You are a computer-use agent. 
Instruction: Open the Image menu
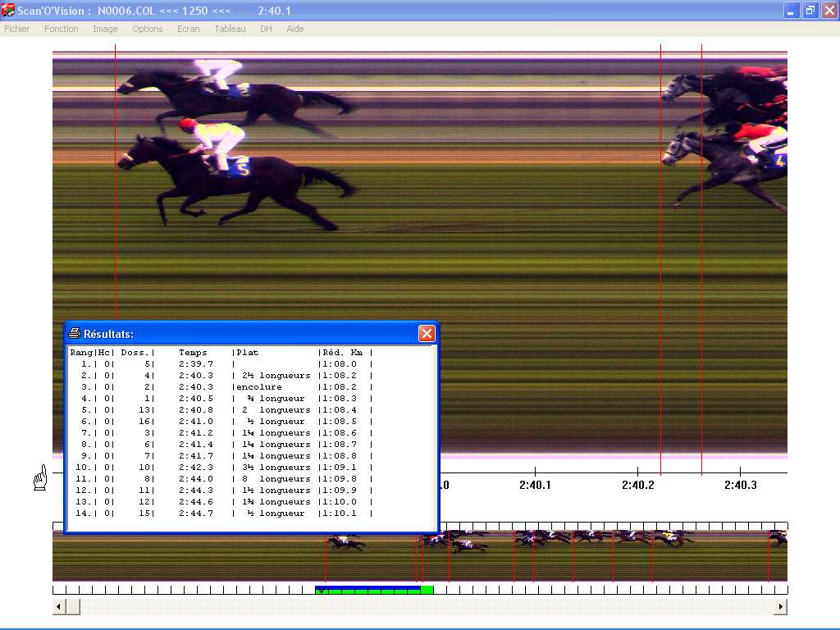point(105,29)
